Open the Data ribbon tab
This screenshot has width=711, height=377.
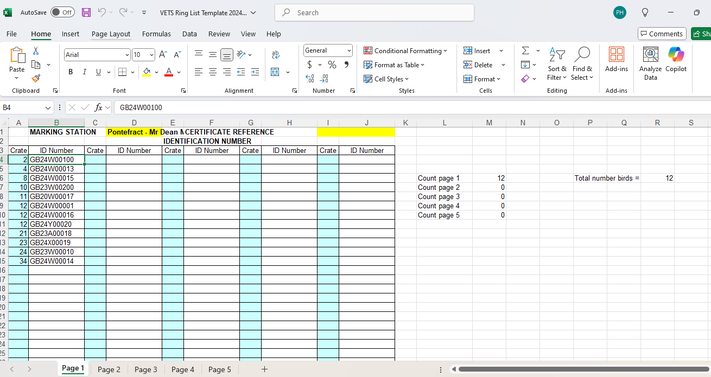pos(190,34)
